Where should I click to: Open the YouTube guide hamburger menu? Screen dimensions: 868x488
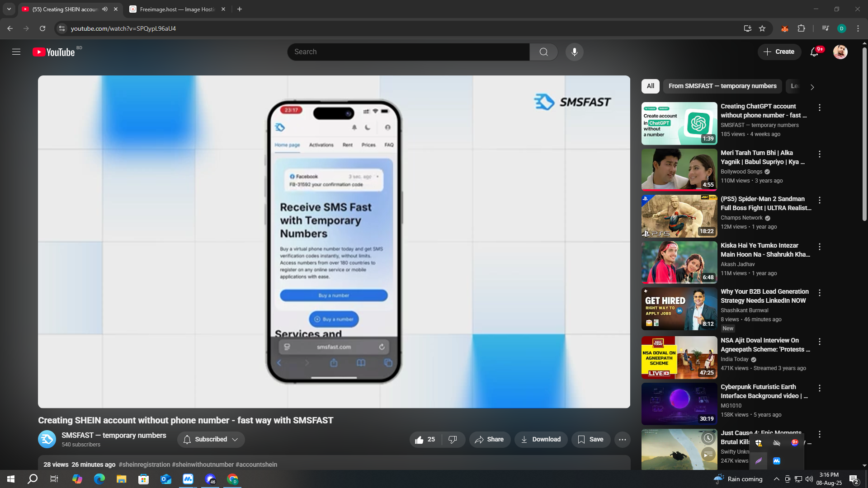point(16,52)
